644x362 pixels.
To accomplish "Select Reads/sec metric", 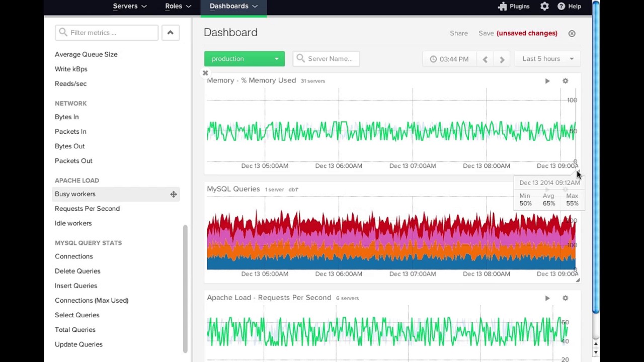I will (x=70, y=83).
